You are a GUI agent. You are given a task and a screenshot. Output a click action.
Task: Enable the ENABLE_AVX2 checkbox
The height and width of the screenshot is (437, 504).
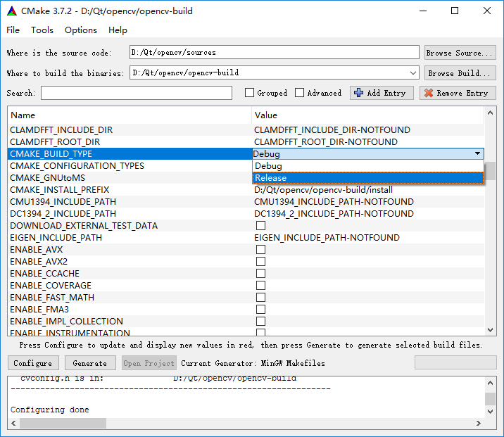260,261
